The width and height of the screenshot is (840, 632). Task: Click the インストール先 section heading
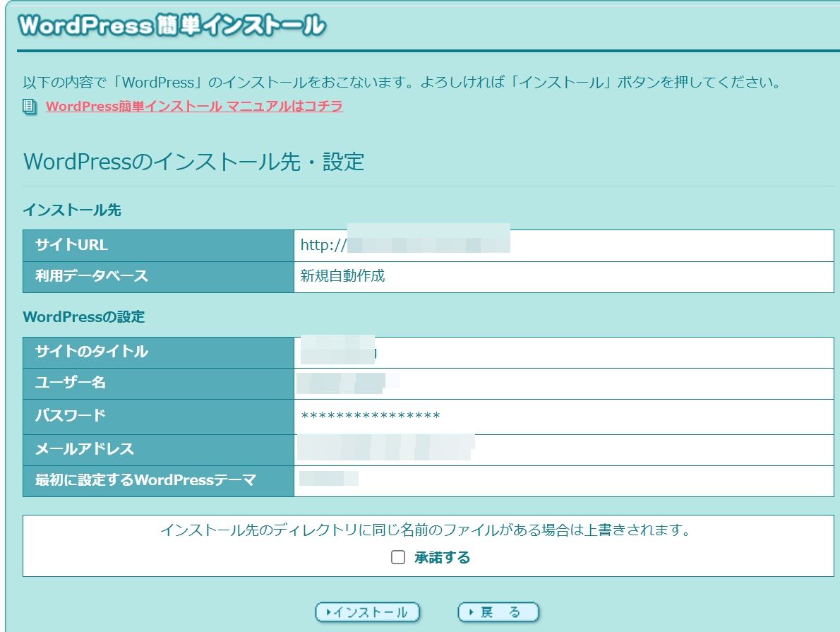(x=72, y=210)
